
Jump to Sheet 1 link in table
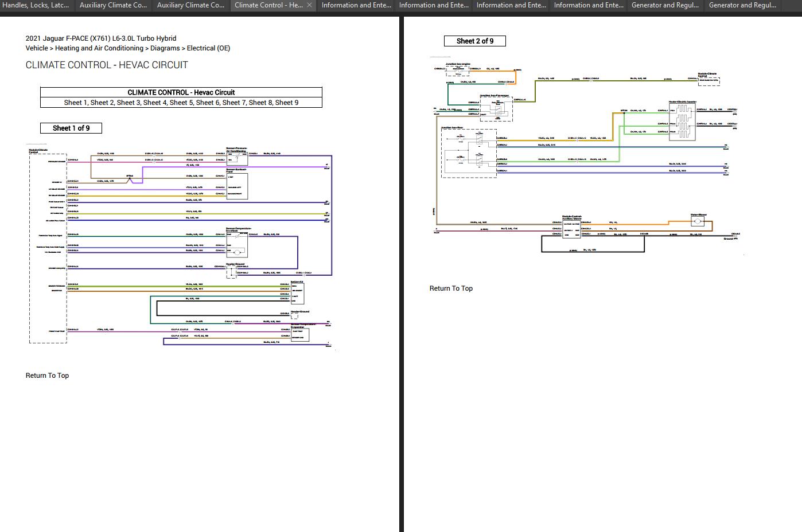pyautogui.click(x=76, y=103)
